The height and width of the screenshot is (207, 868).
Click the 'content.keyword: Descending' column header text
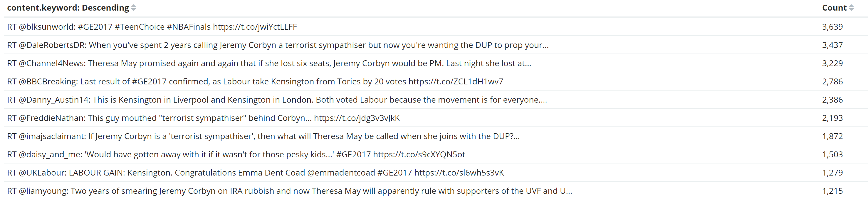(68, 8)
